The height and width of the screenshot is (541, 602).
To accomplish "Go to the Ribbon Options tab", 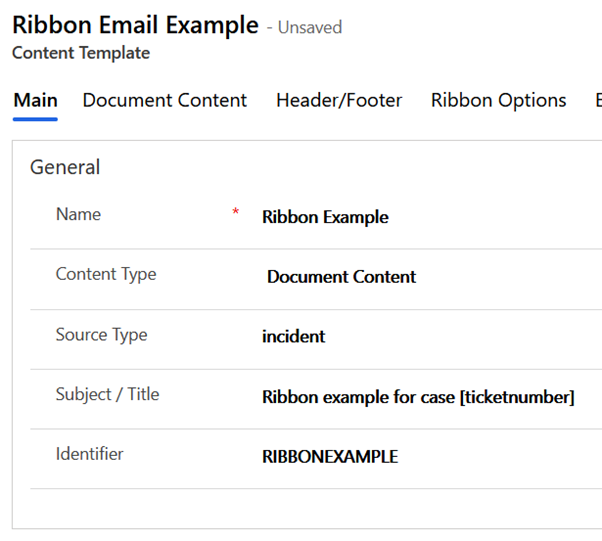I will pos(498,101).
